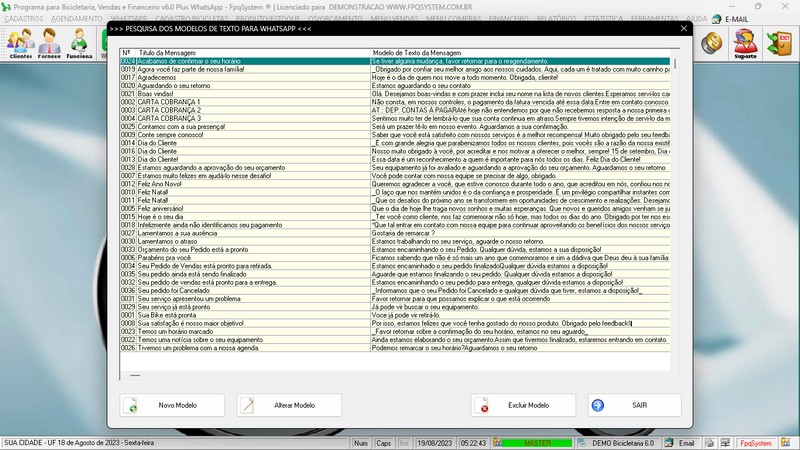800x450 pixels.
Task: Select row Temos um horário marcado
Action: (x=395, y=332)
